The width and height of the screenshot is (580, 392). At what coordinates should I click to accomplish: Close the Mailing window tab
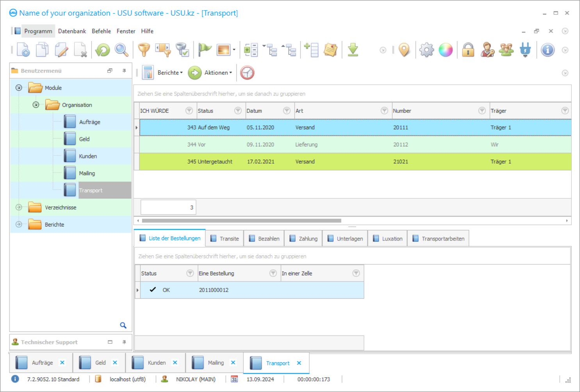click(x=233, y=363)
